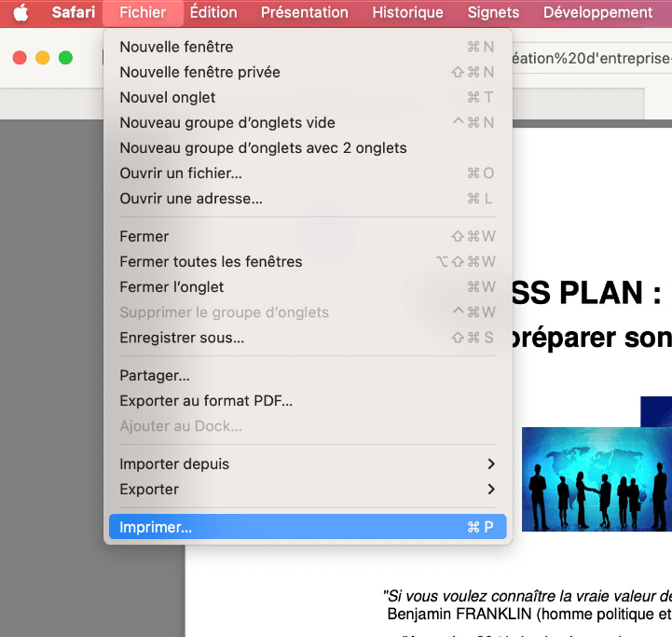Choose Fermer l'onglet
This screenshot has width=672, height=637.
point(308,287)
